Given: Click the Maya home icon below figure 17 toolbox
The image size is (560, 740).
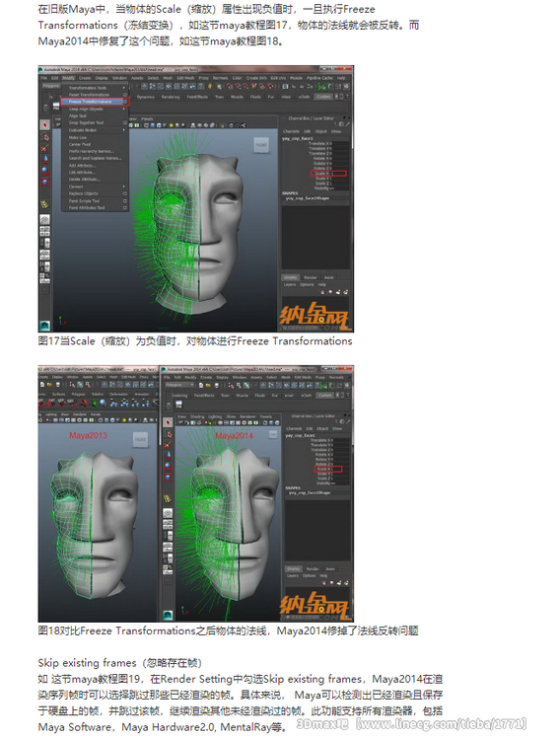Looking at the screenshot, I should click(44, 326).
